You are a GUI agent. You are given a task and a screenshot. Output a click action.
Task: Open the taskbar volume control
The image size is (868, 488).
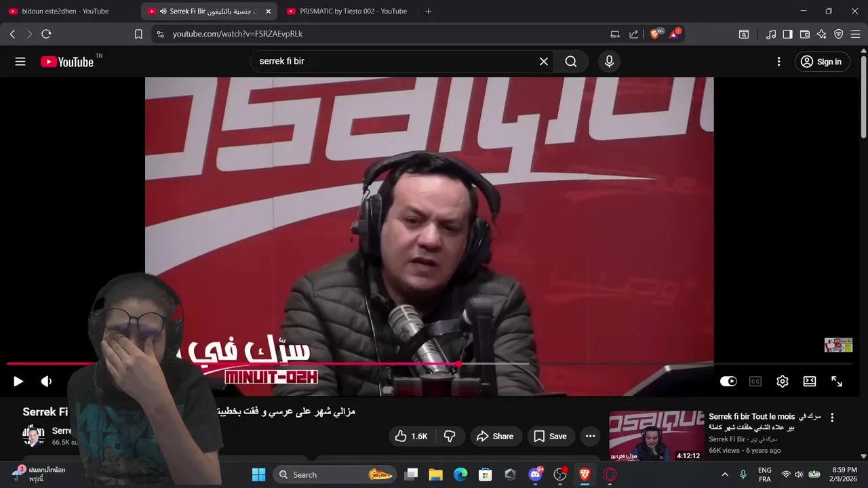point(799,474)
